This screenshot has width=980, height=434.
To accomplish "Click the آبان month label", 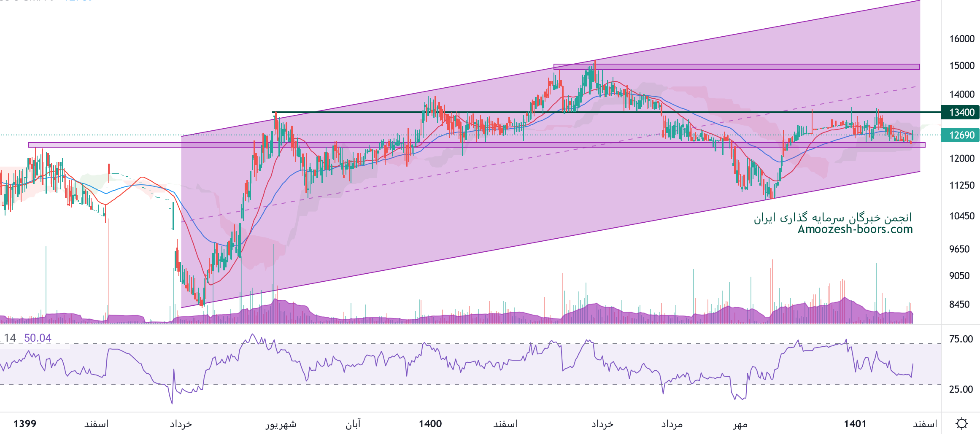I will click(353, 423).
